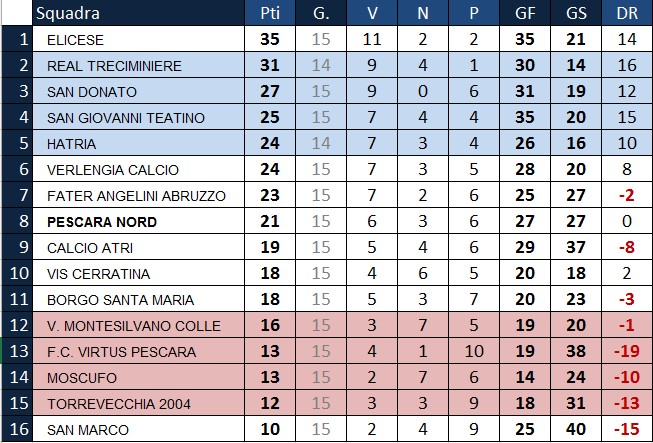Select TORREVECCHIA 2004 team cell
The height and width of the screenshot is (443, 653).
138,403
